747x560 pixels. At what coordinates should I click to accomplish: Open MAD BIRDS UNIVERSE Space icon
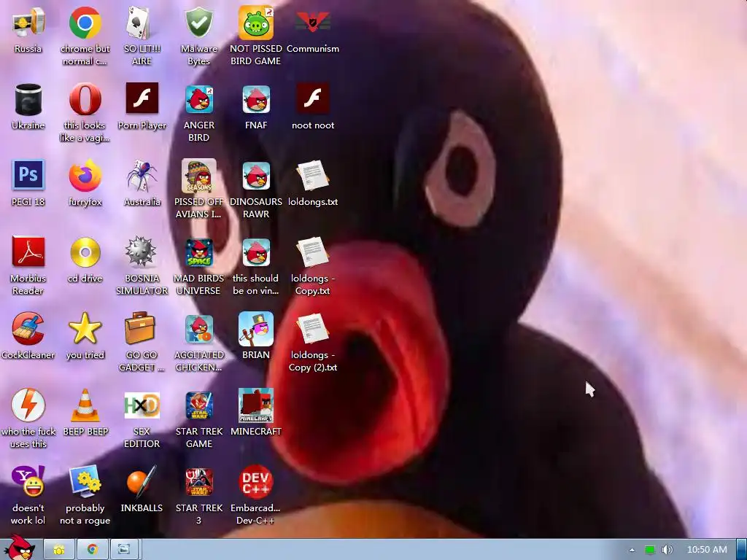point(198,252)
